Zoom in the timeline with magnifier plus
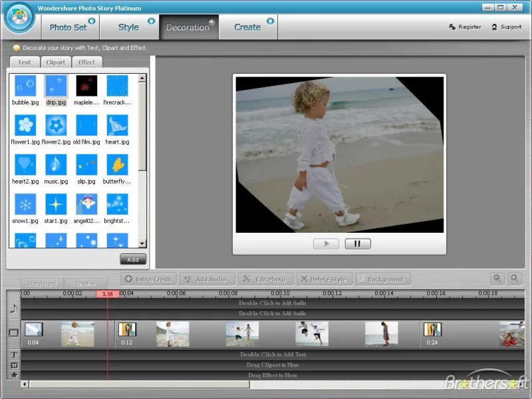Screen dimensions: 532x399 [x=514, y=279]
